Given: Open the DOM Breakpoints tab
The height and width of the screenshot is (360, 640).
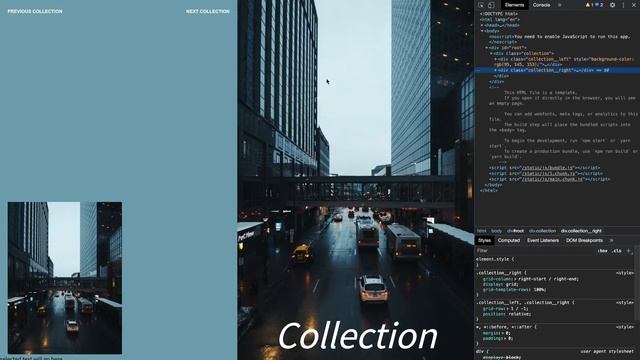Looking at the screenshot, I should (584, 240).
